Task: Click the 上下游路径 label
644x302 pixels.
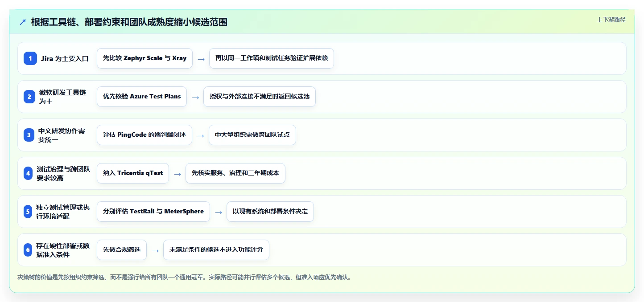Action: [611, 20]
